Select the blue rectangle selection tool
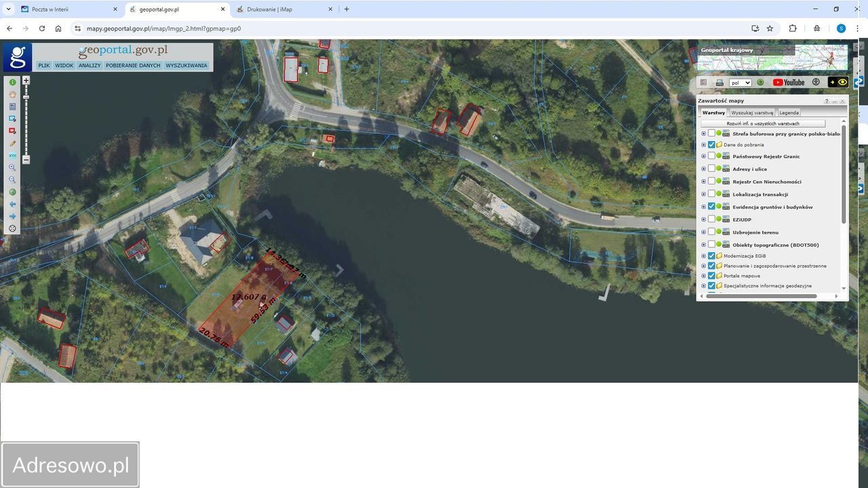Image resolution: width=868 pixels, height=488 pixels. click(x=12, y=119)
